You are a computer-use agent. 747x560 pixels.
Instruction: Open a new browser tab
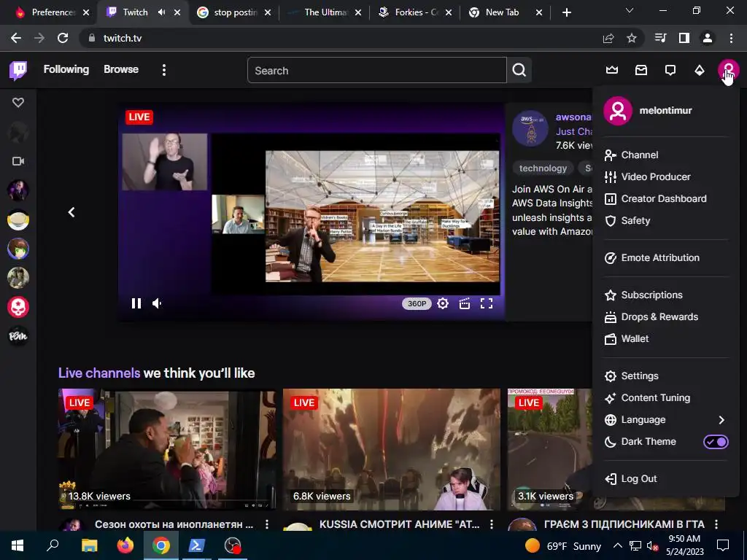[x=566, y=13]
